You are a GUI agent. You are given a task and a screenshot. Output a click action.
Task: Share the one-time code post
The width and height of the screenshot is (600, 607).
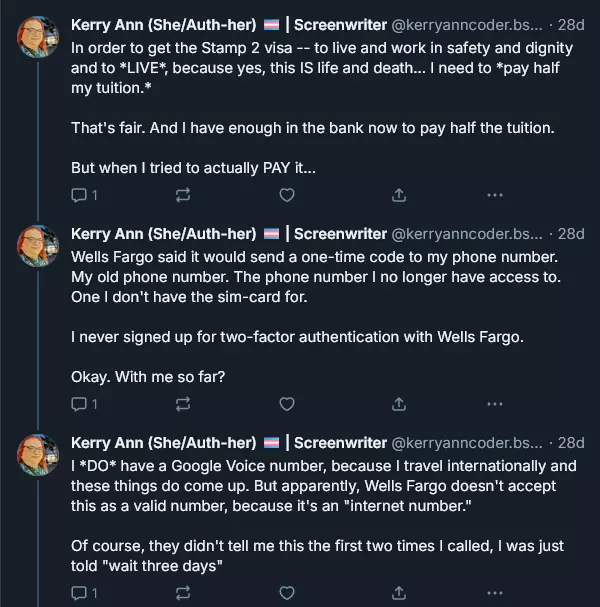coord(398,404)
